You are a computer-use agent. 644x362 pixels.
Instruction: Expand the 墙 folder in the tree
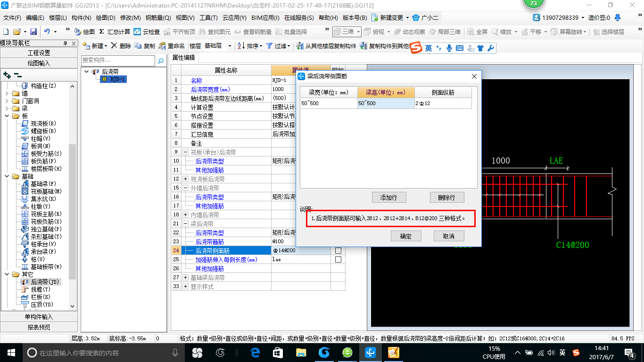point(7,93)
